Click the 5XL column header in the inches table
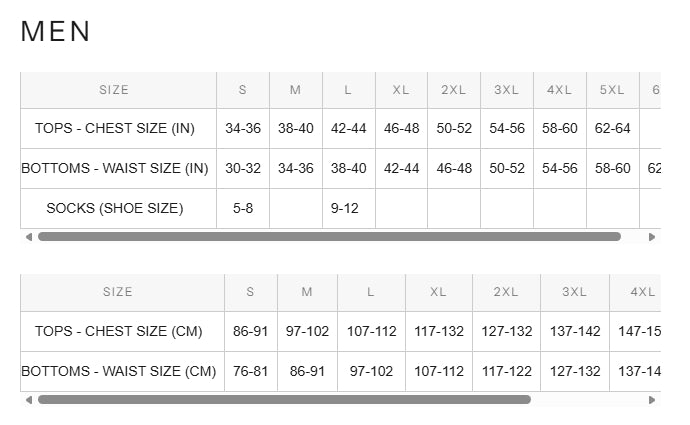This screenshot has height=425, width=690. tap(612, 90)
